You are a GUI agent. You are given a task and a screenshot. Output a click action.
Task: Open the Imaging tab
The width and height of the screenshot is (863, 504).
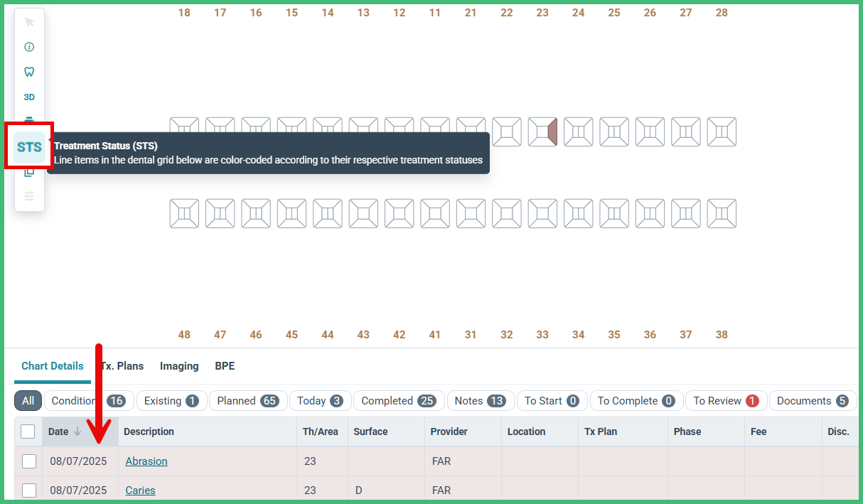179,366
